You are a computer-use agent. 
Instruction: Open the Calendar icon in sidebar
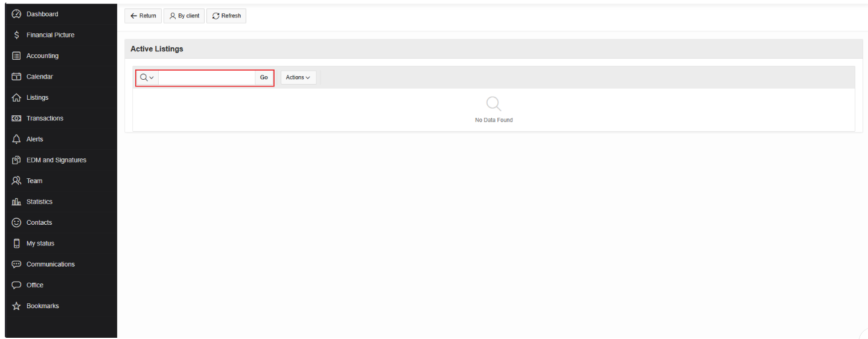(17, 77)
